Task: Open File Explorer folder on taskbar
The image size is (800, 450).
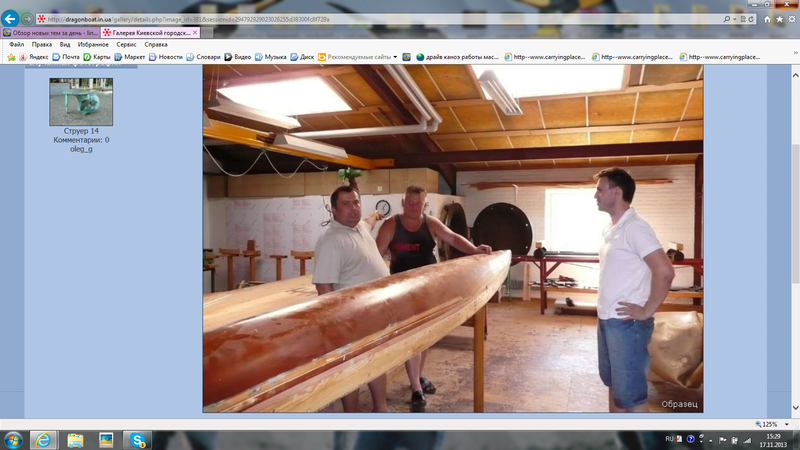Action: [75, 440]
